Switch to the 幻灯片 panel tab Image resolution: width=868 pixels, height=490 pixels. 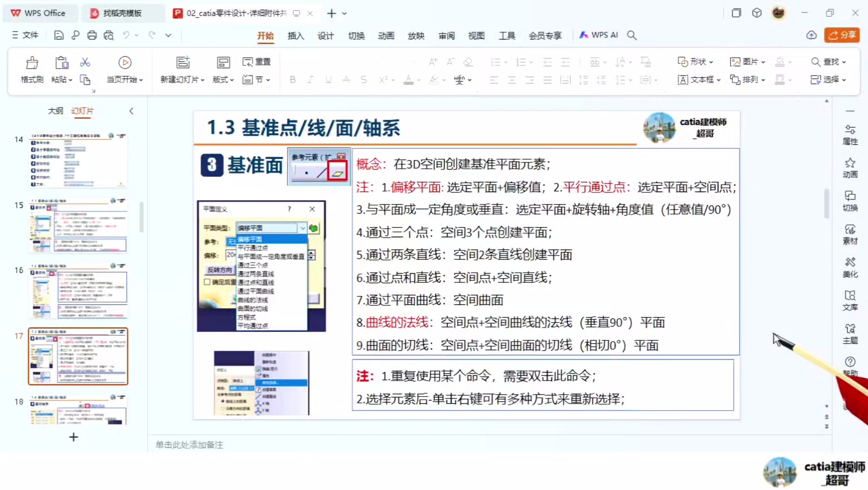click(82, 111)
